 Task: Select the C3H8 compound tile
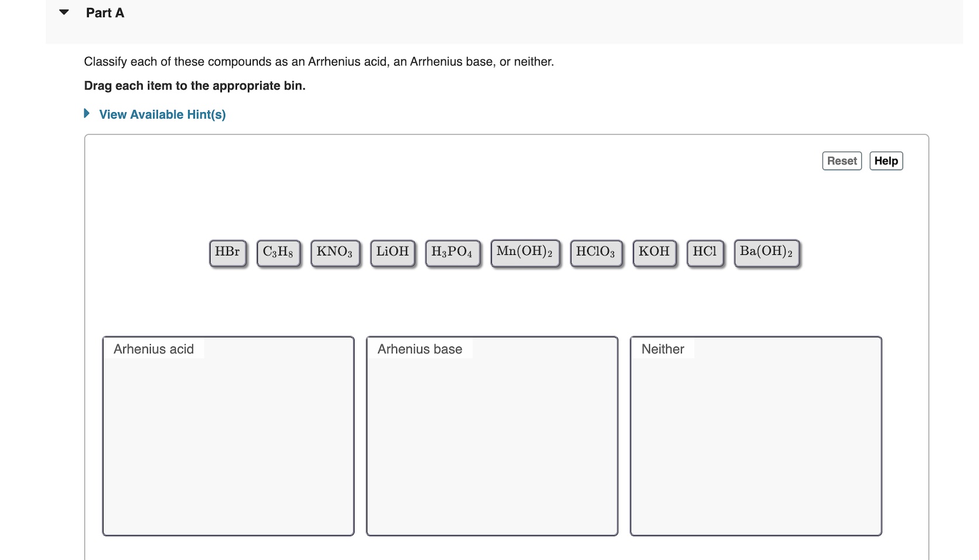[278, 252]
